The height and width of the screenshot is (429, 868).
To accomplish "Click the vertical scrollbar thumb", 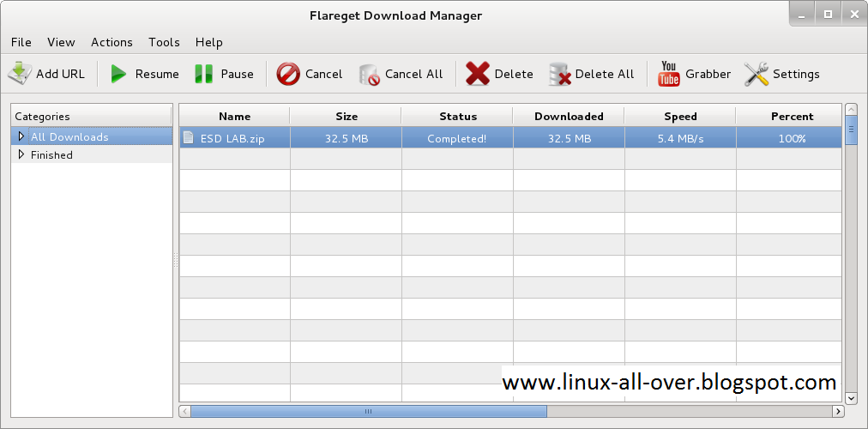I will [852, 130].
